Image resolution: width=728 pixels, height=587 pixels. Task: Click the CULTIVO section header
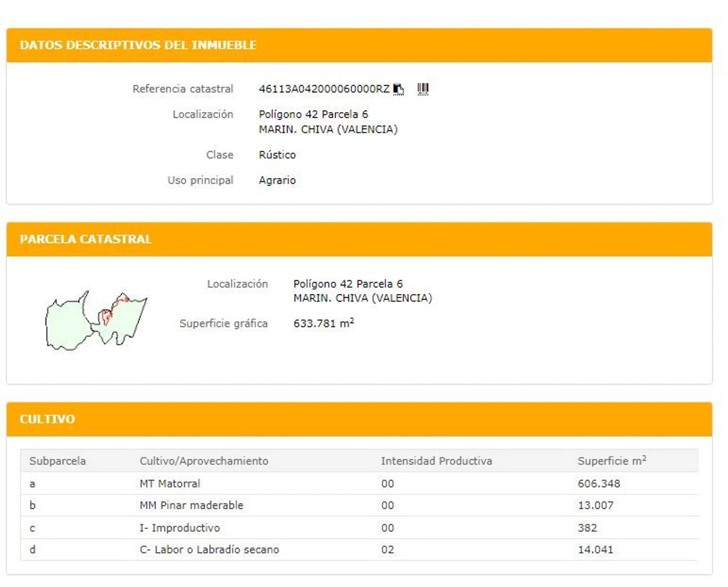[x=47, y=419]
